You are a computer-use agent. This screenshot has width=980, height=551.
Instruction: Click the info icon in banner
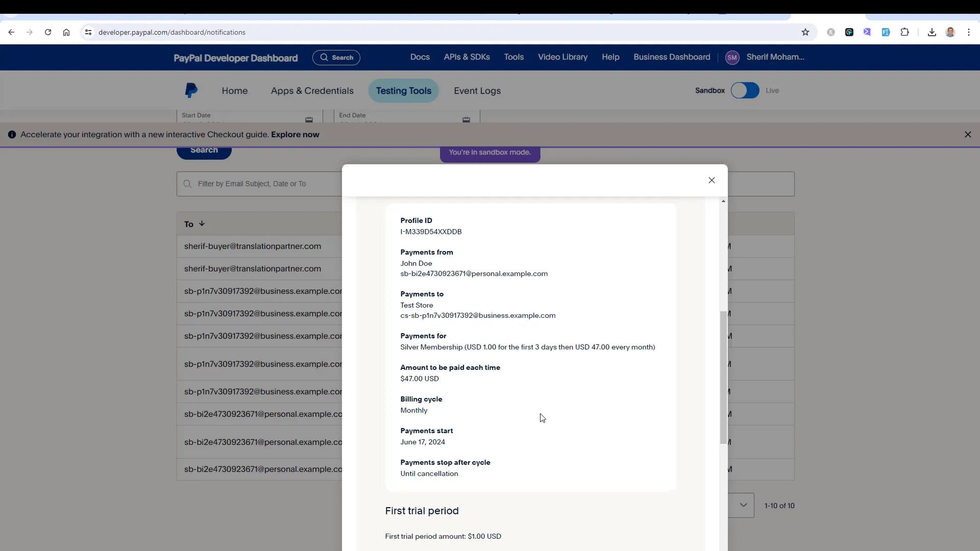click(x=12, y=135)
